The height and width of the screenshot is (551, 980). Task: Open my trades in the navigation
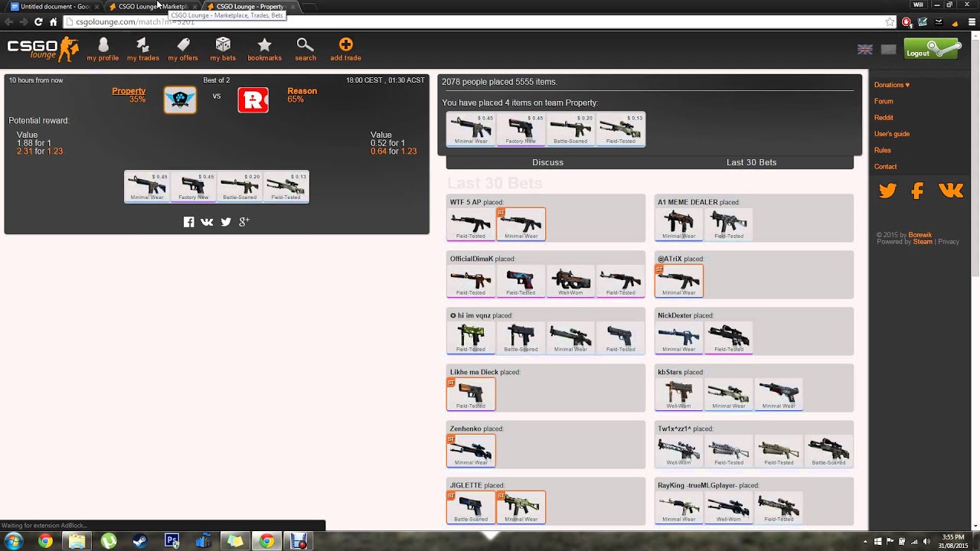pyautogui.click(x=142, y=49)
